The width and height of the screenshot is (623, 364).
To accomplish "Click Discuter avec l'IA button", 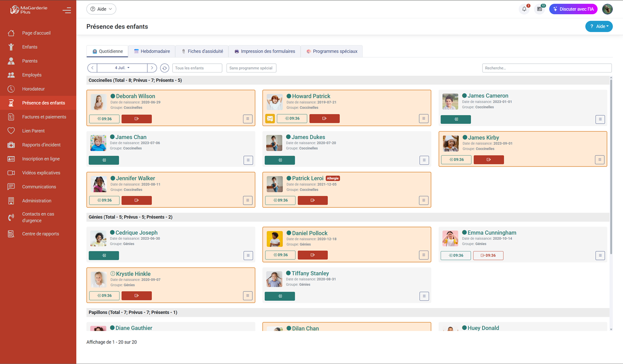I will click(573, 9).
